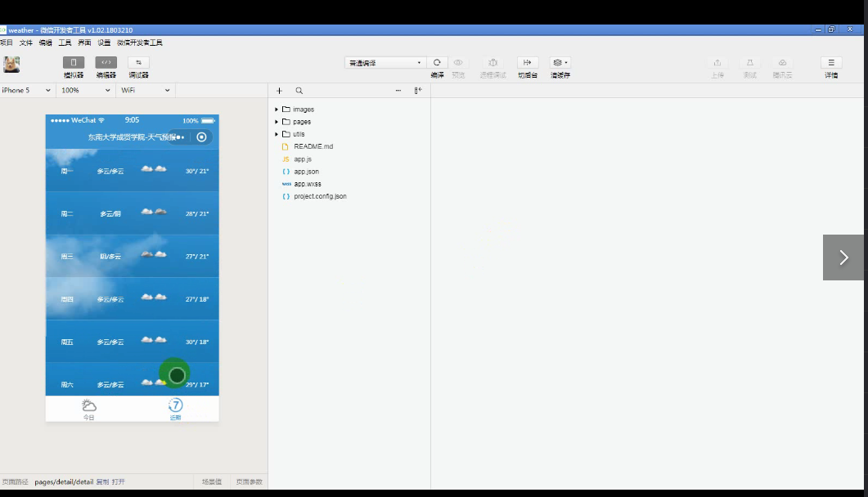Open the 设置 menu
Viewport: 868px width, 497px height.
[104, 43]
